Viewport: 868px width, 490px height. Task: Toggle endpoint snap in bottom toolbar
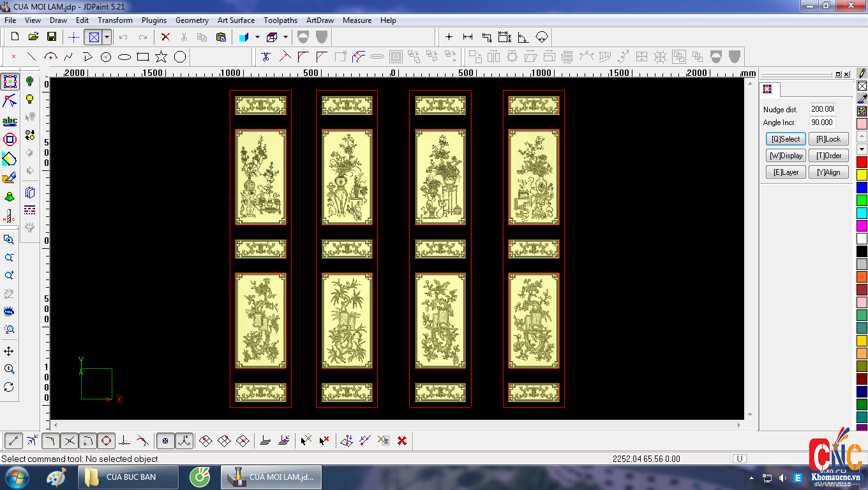[x=14, y=440]
